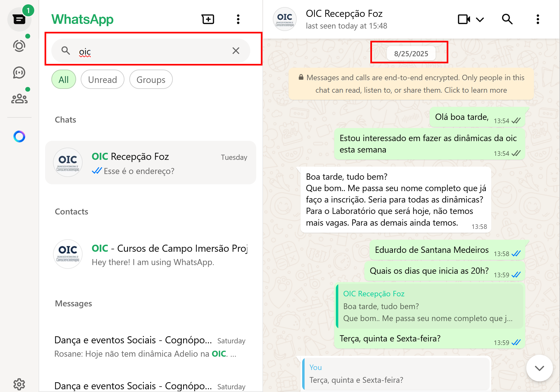Image resolution: width=560 pixels, height=392 pixels.
Task: Expand call options dropdown arrow
Action: tap(480, 19)
